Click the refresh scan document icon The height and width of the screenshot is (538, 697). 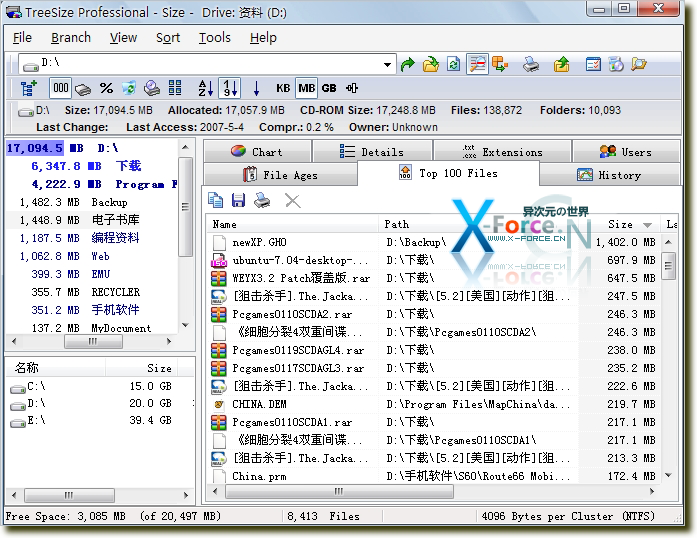453,65
